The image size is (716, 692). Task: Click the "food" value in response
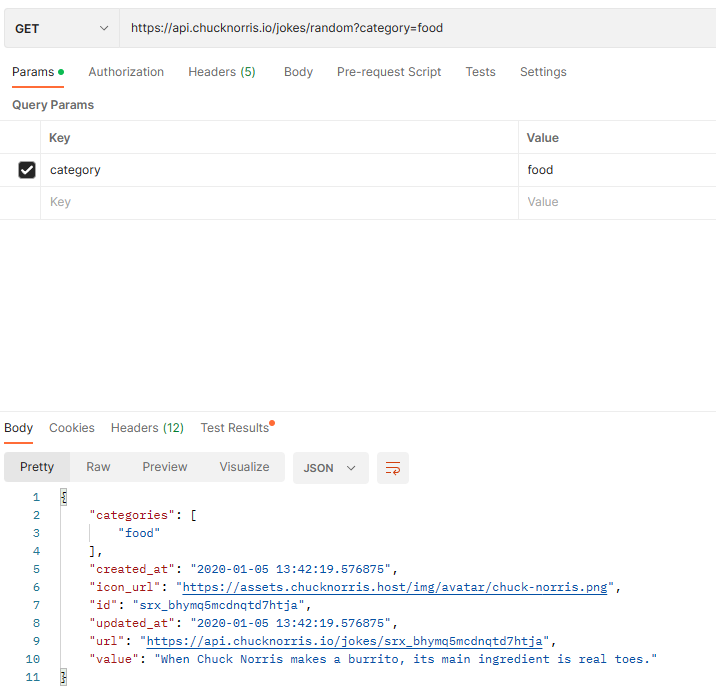tap(139, 533)
